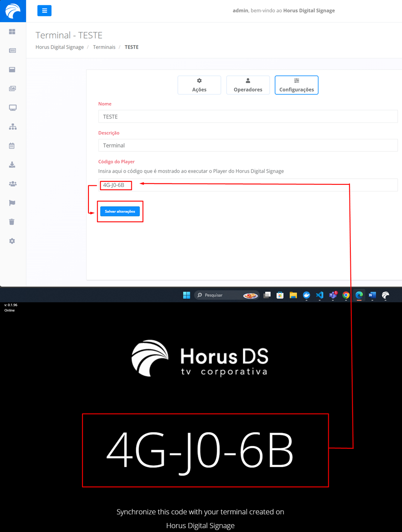
Task: Click the download icon in sidebar
Action: click(x=12, y=165)
